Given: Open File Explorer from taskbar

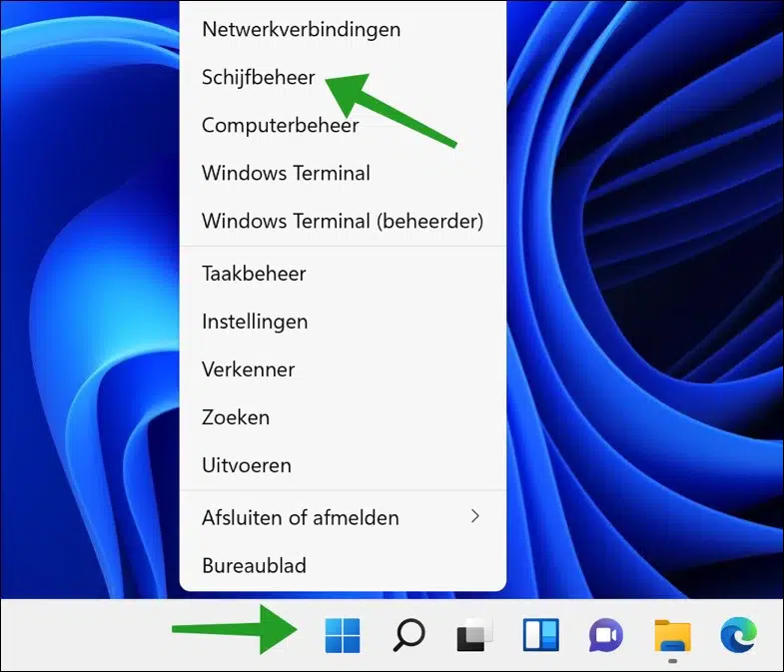Looking at the screenshot, I should 672,635.
